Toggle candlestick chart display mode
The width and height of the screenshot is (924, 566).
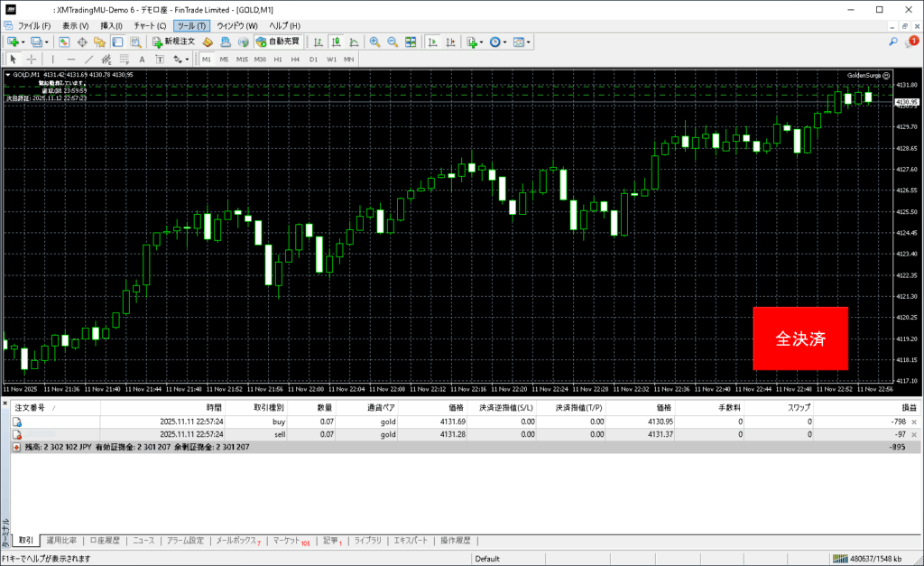[335, 42]
